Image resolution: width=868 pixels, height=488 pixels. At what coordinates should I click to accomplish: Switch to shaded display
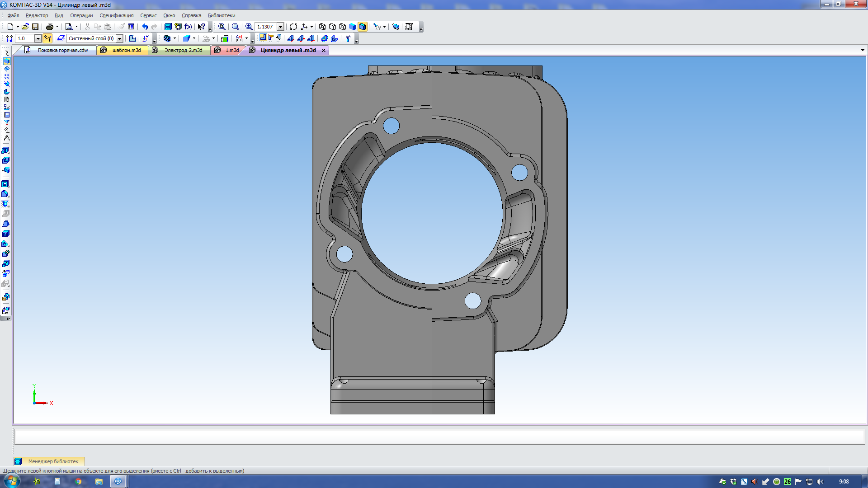352,27
